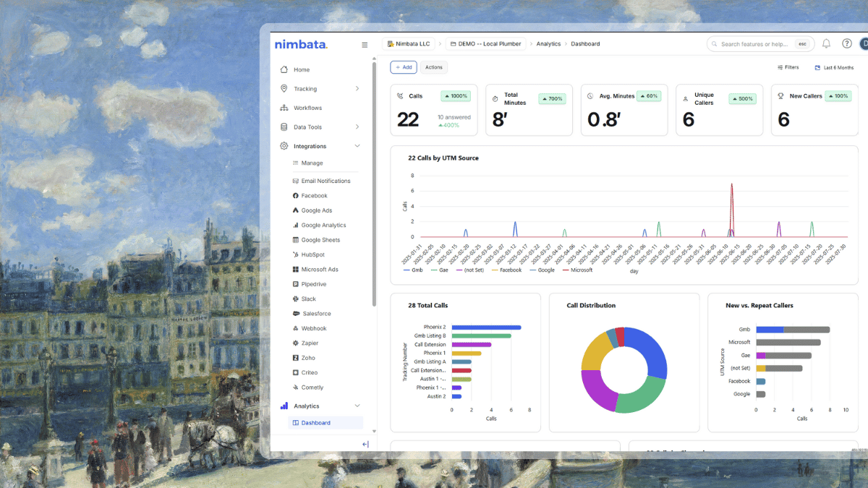Open the Nimbata LLC account selector

(408, 44)
